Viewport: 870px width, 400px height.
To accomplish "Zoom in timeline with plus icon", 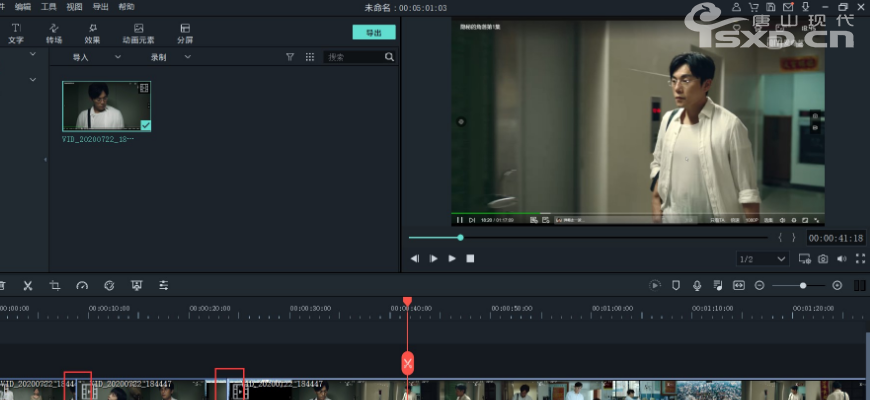I will point(837,285).
